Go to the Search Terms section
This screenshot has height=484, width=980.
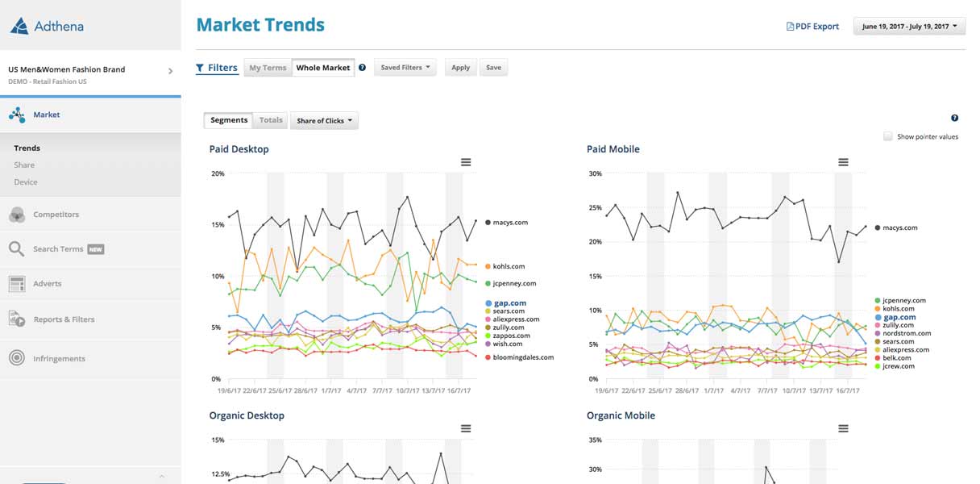[90, 249]
